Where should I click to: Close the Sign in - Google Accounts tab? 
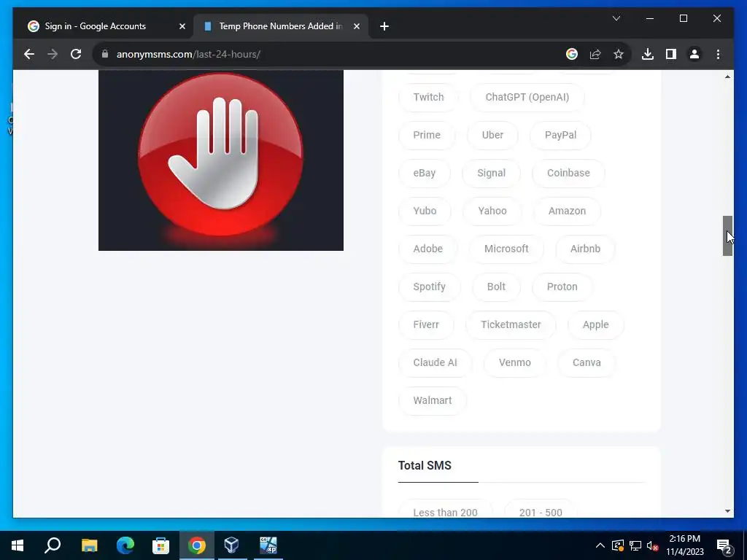[x=182, y=27]
